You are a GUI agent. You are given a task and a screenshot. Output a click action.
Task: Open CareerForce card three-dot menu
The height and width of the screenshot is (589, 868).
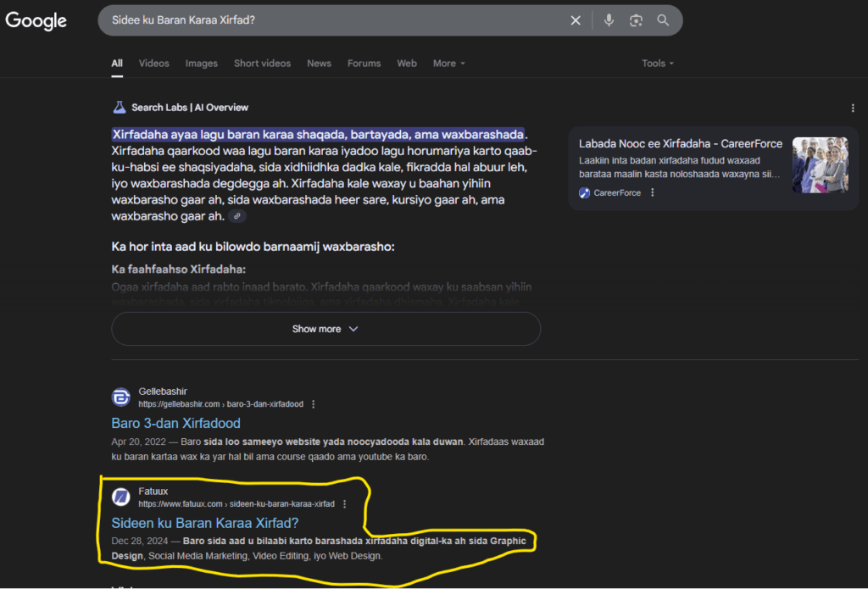click(652, 192)
